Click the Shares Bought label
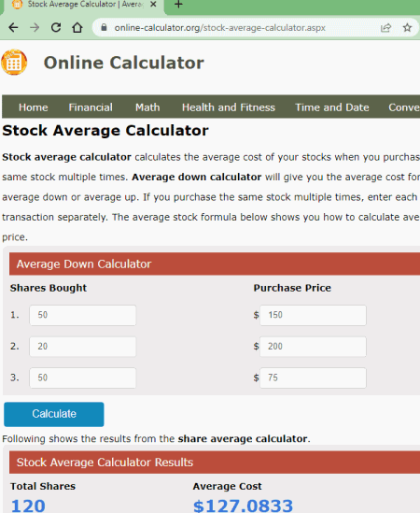The image size is (420, 513). (x=49, y=288)
